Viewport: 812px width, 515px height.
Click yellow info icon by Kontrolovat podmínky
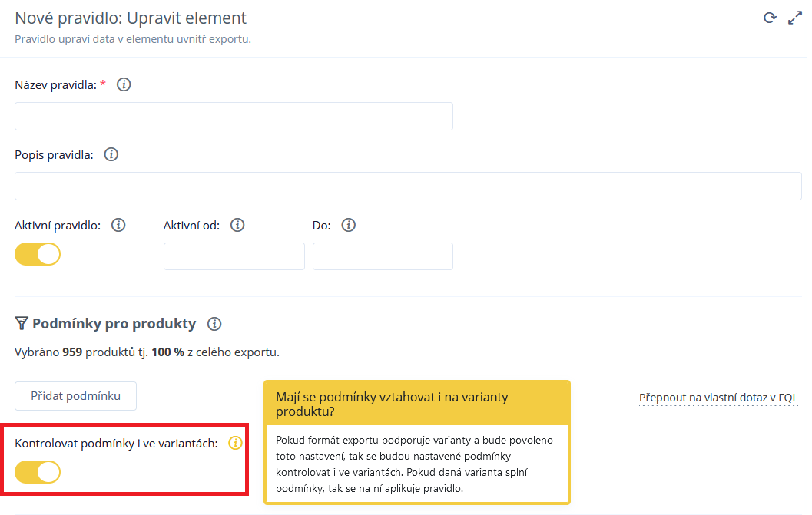click(235, 443)
